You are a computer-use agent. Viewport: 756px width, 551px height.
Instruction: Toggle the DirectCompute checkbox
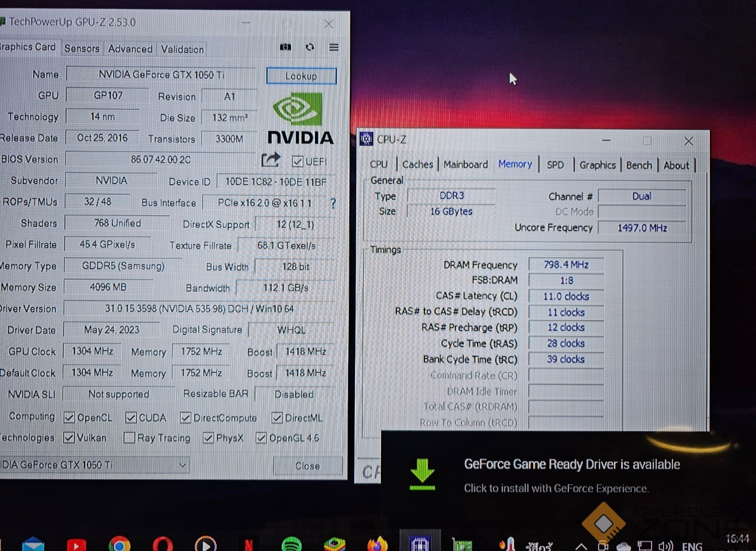coord(185,418)
